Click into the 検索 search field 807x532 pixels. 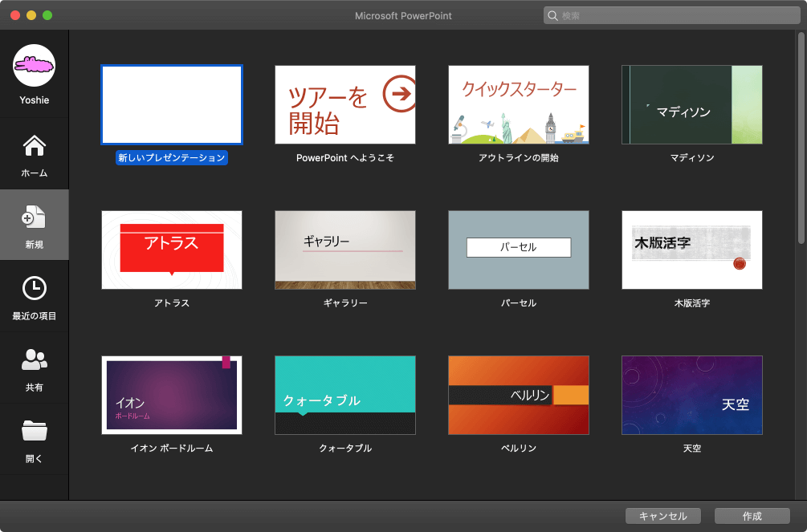click(671, 15)
